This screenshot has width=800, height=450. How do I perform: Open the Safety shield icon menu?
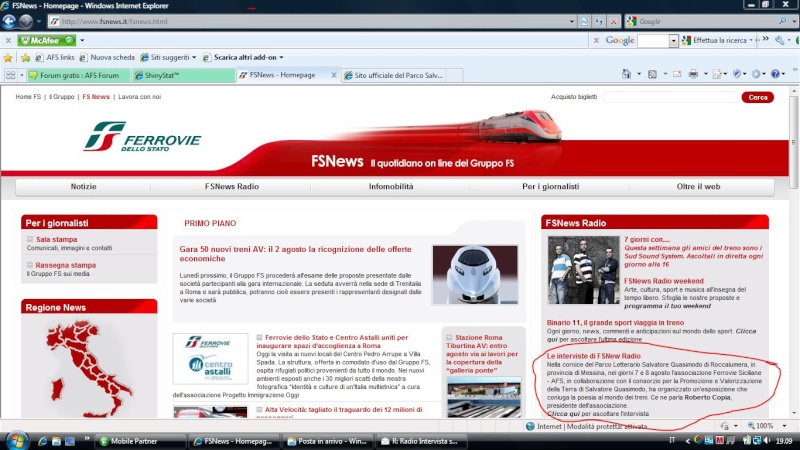click(x=737, y=74)
